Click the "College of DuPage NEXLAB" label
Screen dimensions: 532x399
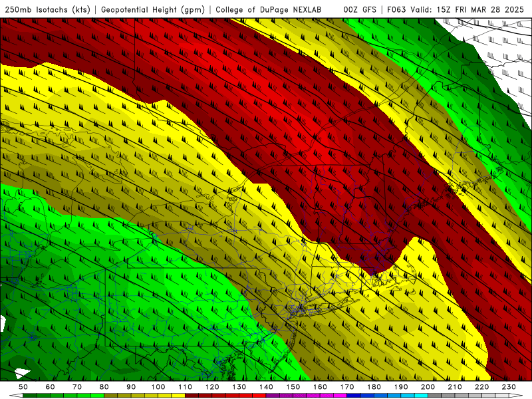click(269, 9)
